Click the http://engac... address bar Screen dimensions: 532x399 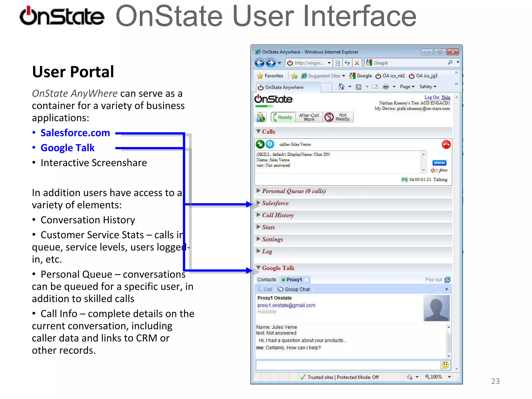click(307, 63)
